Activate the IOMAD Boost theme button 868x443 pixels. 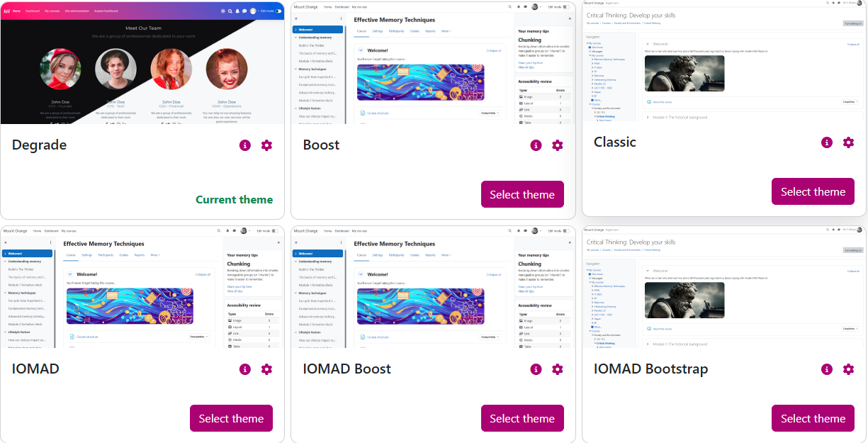tap(522, 418)
